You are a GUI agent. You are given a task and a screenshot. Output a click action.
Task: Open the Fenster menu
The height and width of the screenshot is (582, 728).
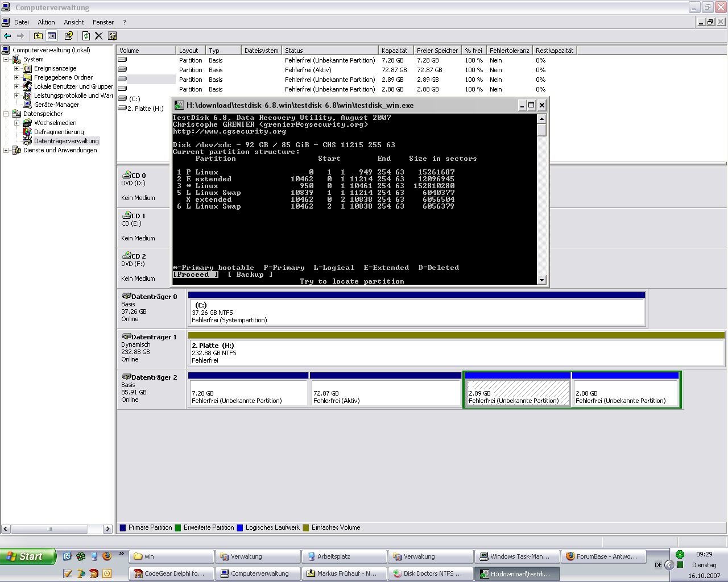coord(104,22)
